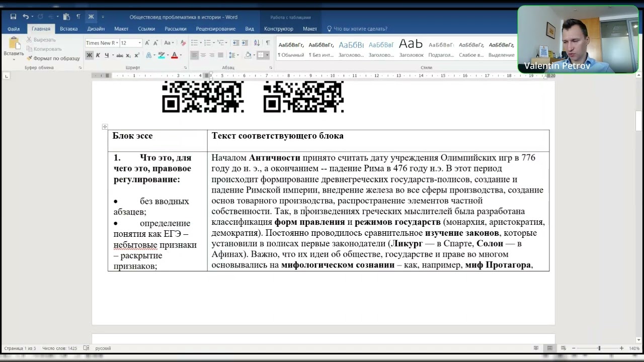Click the Число слов: 1425 counter
The width and height of the screenshot is (644, 362).
pos(59,348)
